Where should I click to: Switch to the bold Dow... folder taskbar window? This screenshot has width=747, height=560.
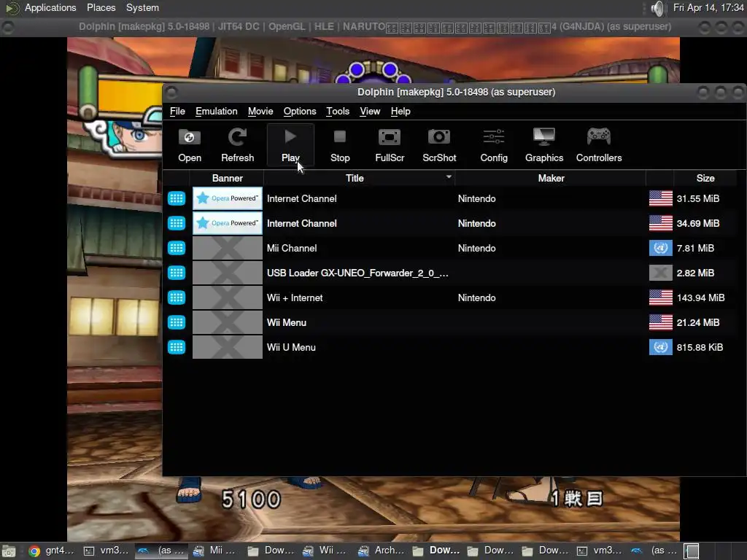coord(438,551)
